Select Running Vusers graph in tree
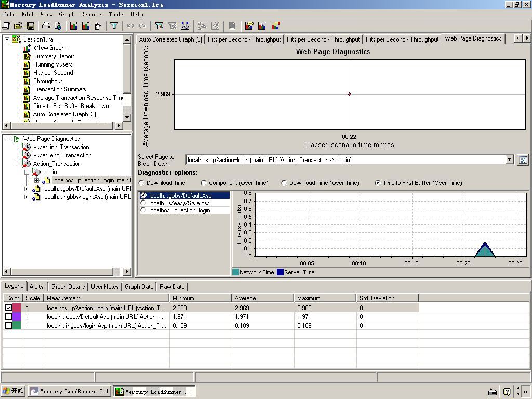The width and height of the screenshot is (532, 399). pos(52,64)
